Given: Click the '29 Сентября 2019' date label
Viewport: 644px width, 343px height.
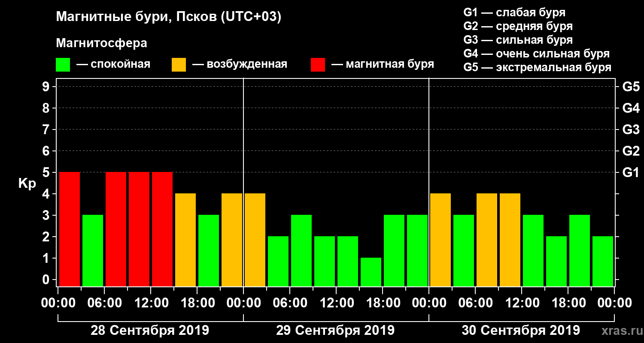Looking at the screenshot, I should pos(335,331).
